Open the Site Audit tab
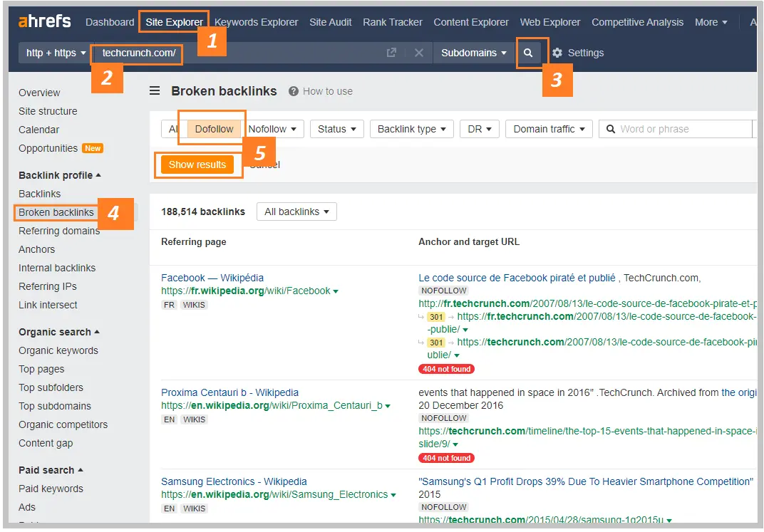The height and width of the screenshot is (532, 764). click(x=331, y=22)
